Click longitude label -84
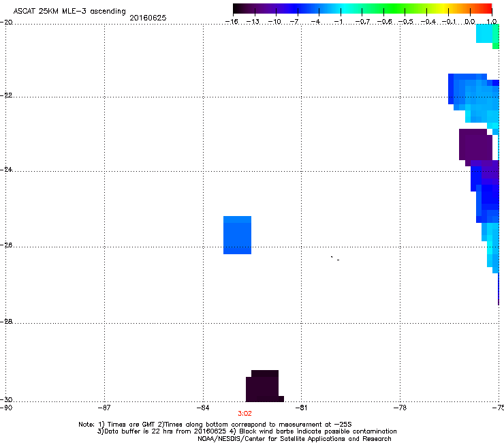This screenshot has height=443, width=504. (203, 408)
